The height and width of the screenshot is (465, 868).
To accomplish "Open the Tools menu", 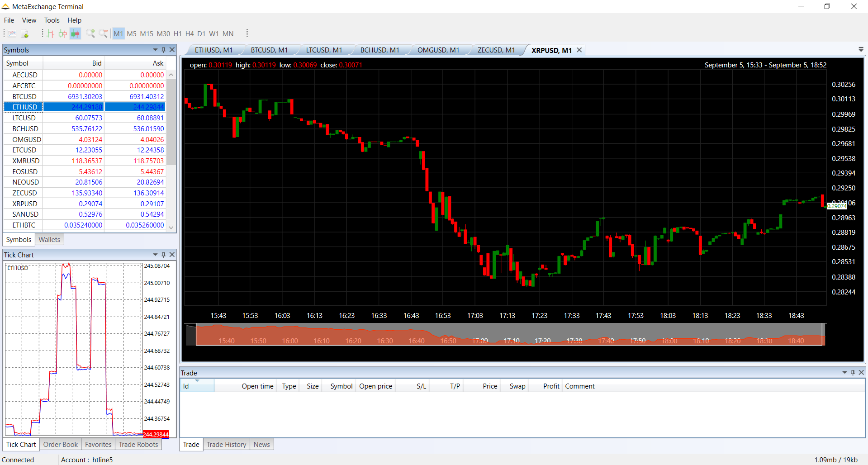I will (x=52, y=20).
